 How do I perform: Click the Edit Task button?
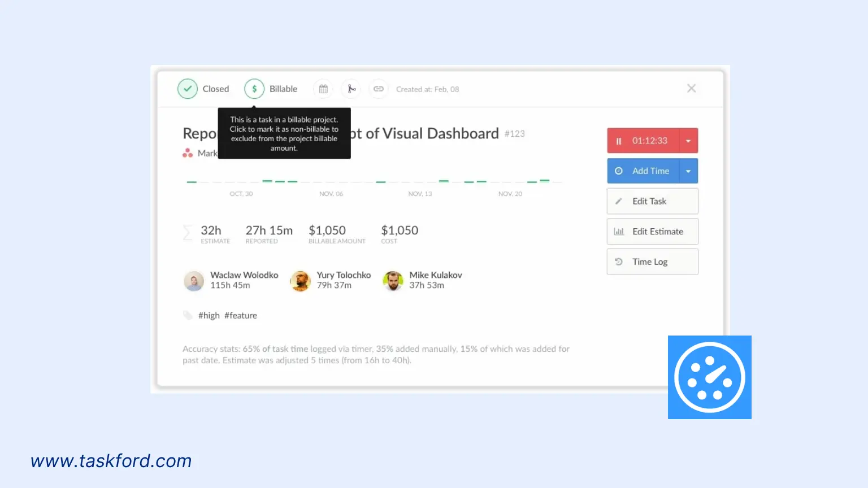pyautogui.click(x=649, y=201)
